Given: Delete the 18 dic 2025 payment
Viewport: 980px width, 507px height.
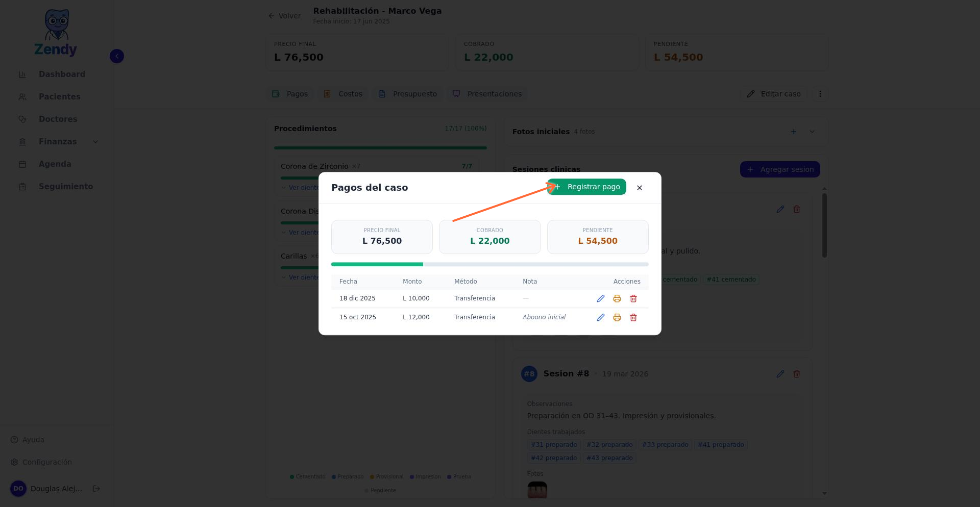Looking at the screenshot, I should click(x=633, y=298).
